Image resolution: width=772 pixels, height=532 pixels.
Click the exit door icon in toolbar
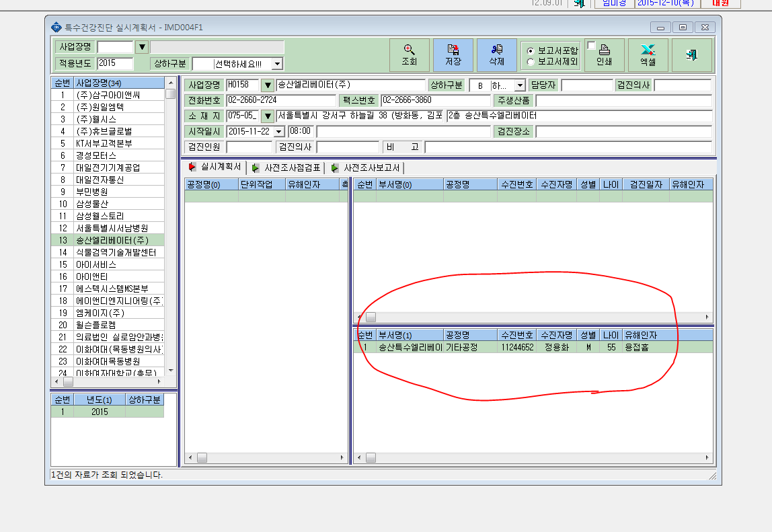[x=691, y=55]
